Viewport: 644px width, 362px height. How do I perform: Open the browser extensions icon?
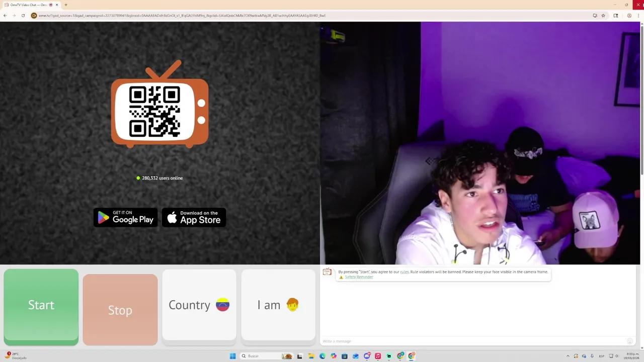coord(616,16)
